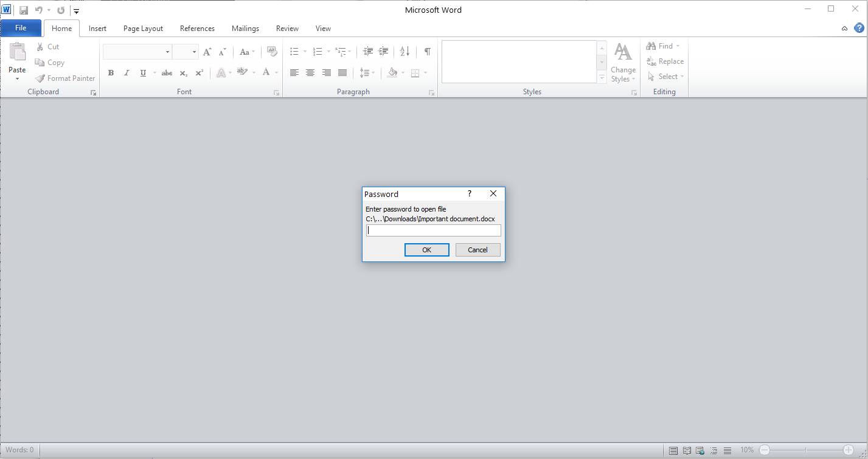
Task: Apply strikethrough formatting
Action: (x=167, y=72)
